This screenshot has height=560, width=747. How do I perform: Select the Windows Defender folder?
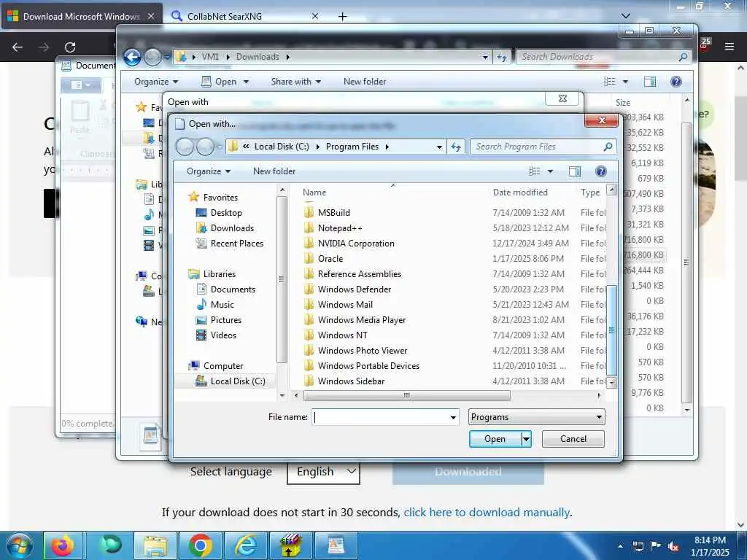(354, 289)
